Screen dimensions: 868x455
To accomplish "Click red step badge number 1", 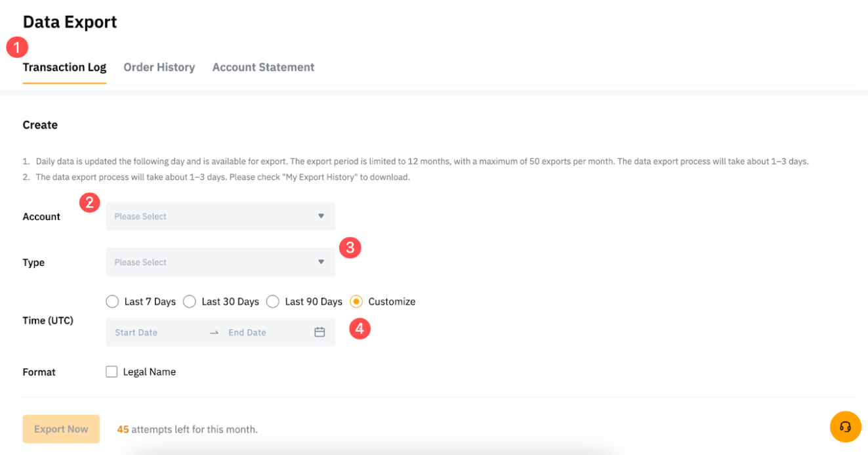I will click(17, 47).
